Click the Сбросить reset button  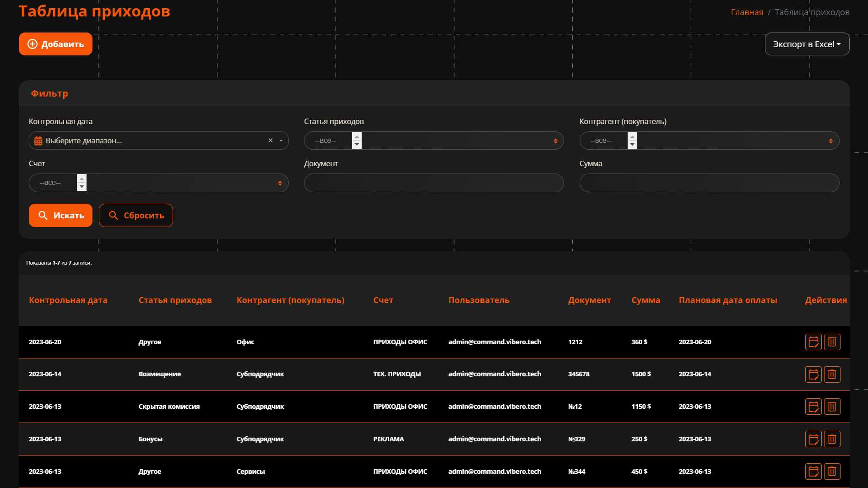(x=136, y=215)
